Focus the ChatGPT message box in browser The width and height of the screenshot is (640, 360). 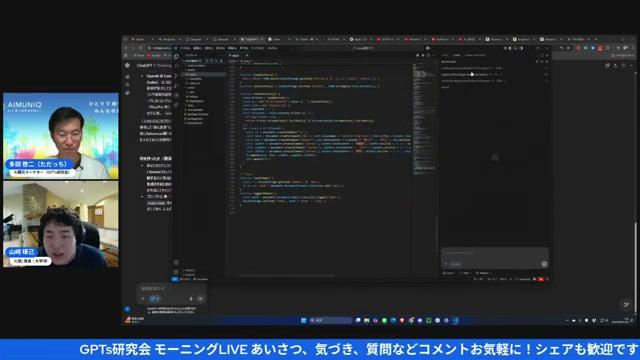click(171, 289)
